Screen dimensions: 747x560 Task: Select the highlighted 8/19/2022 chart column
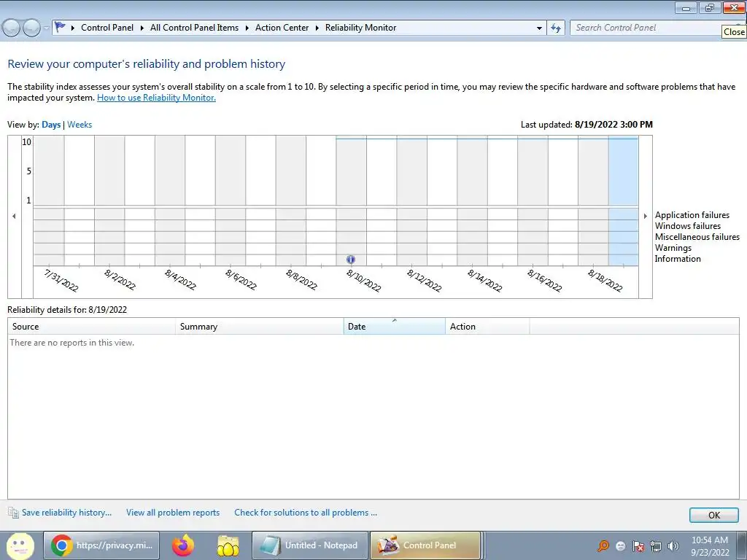[623, 200]
